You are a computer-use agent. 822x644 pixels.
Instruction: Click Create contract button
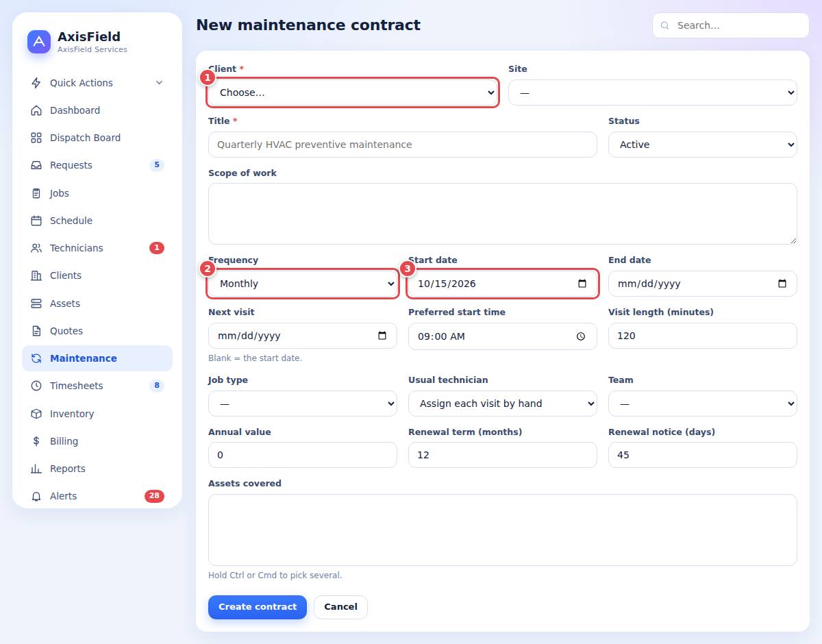(x=258, y=607)
